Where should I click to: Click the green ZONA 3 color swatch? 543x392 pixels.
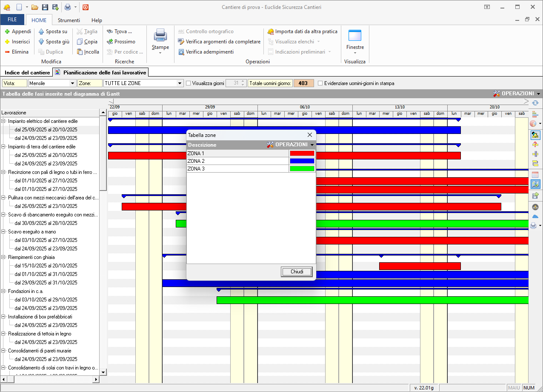click(x=302, y=169)
